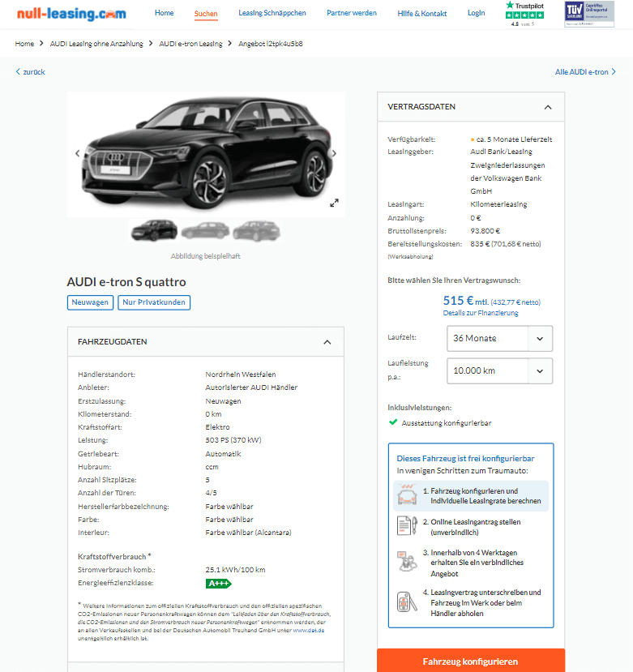Open the Login page
Image resolution: width=633 pixels, height=672 pixels.
pos(476,13)
